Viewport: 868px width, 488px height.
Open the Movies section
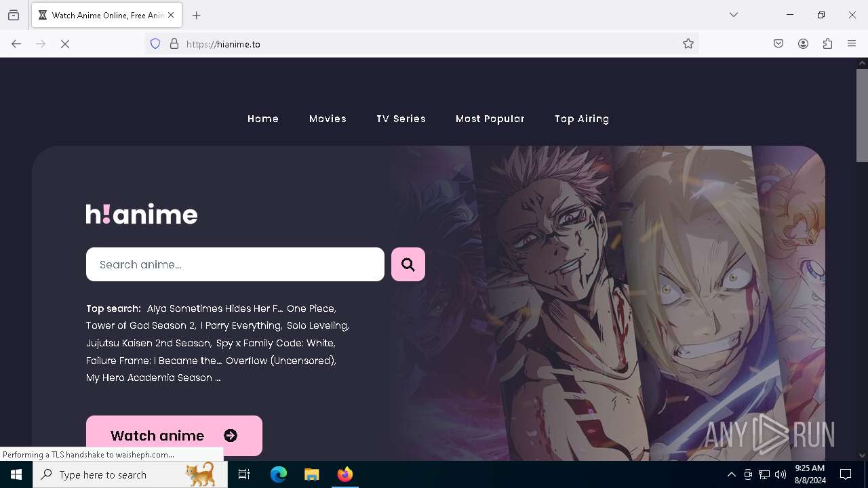click(x=328, y=119)
